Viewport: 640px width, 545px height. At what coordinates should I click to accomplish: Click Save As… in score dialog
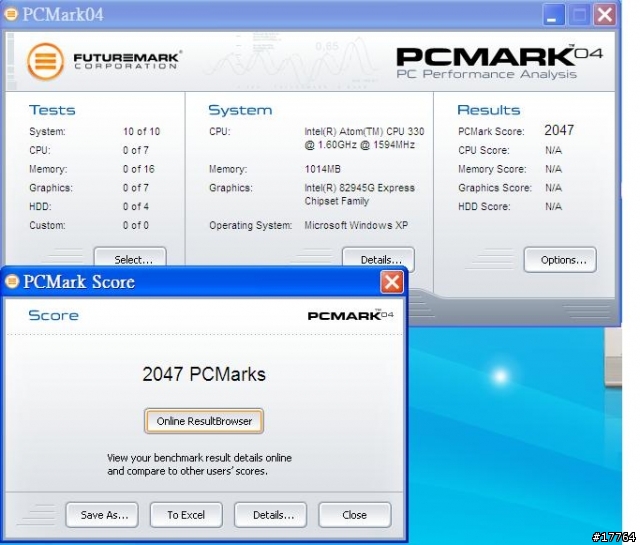coord(102,515)
